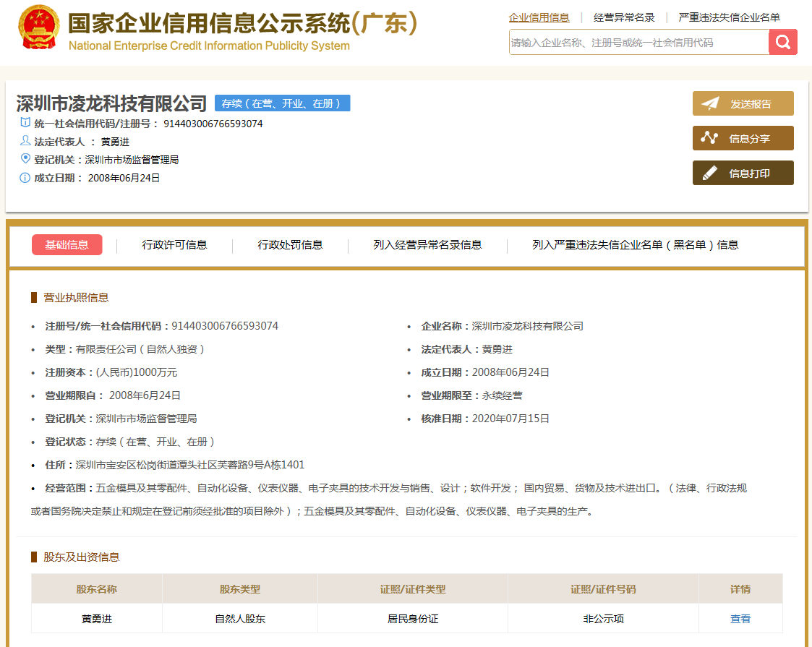Click the 股东名称 column header

click(97, 589)
